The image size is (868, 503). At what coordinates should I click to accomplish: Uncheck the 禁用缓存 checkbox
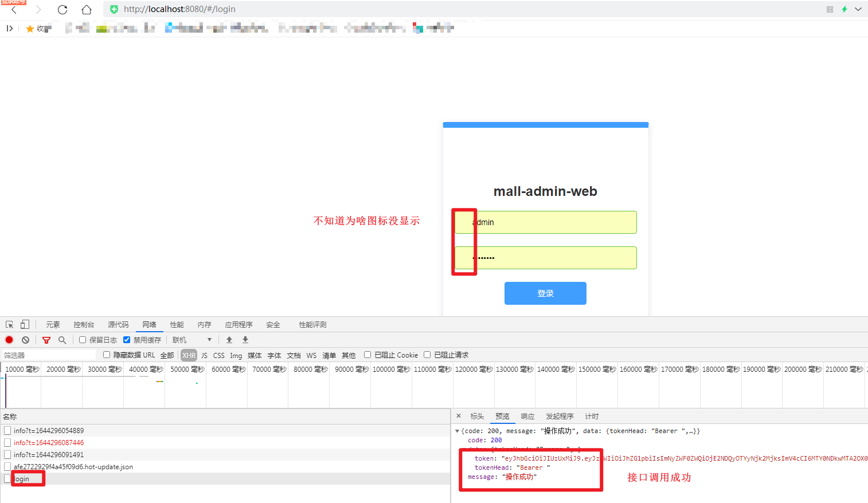127,339
